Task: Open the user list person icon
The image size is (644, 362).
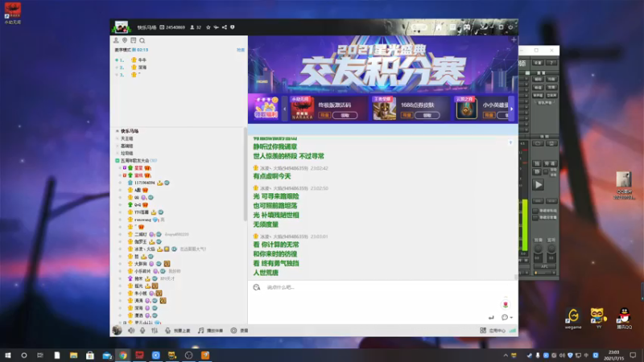Action: (x=116, y=40)
